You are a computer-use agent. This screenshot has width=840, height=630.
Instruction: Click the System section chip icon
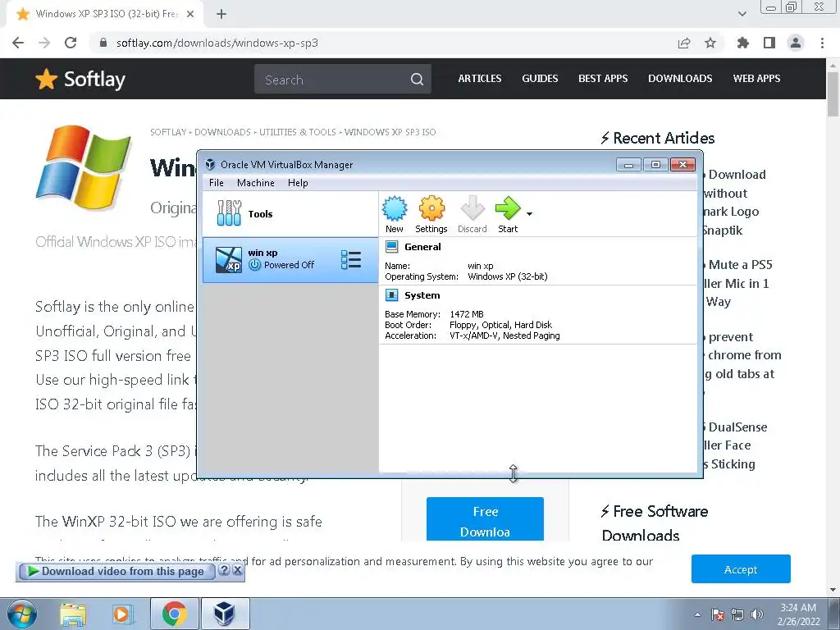[x=391, y=295]
